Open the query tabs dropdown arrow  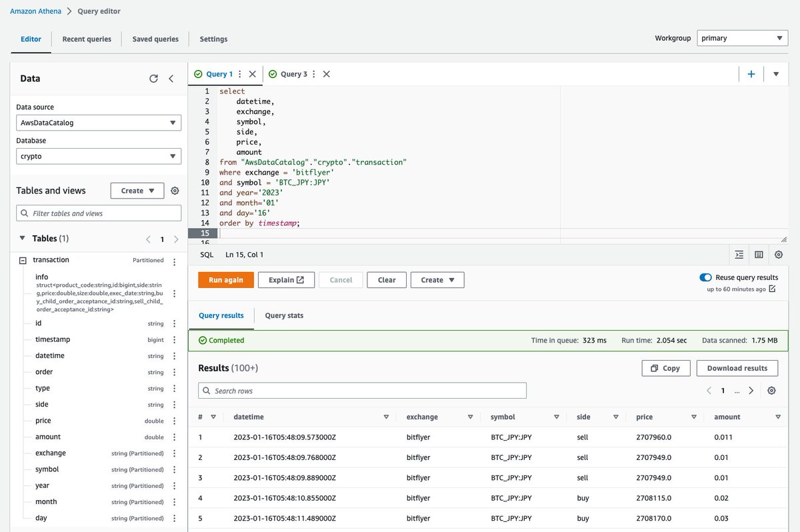(x=776, y=74)
